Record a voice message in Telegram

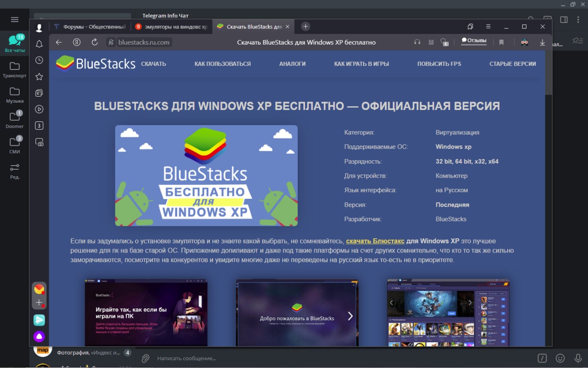pos(578,358)
